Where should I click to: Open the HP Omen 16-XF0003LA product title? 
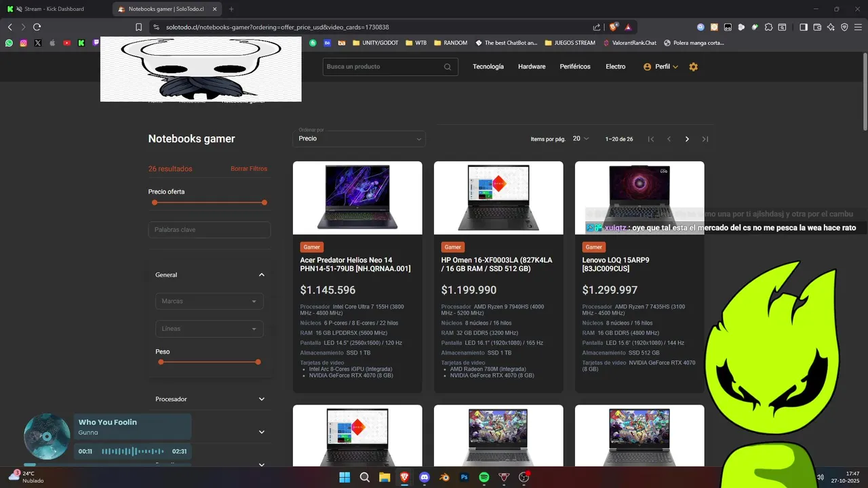pyautogui.click(x=497, y=264)
